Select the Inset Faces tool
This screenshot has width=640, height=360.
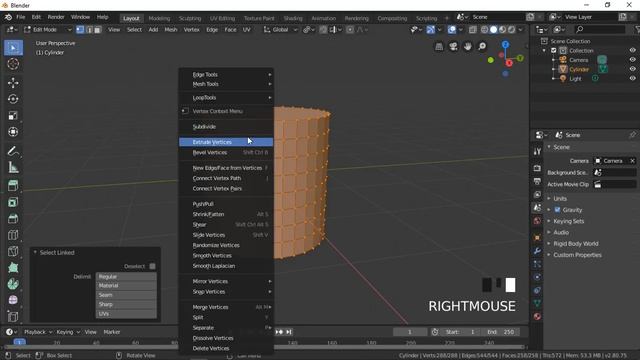[13, 202]
